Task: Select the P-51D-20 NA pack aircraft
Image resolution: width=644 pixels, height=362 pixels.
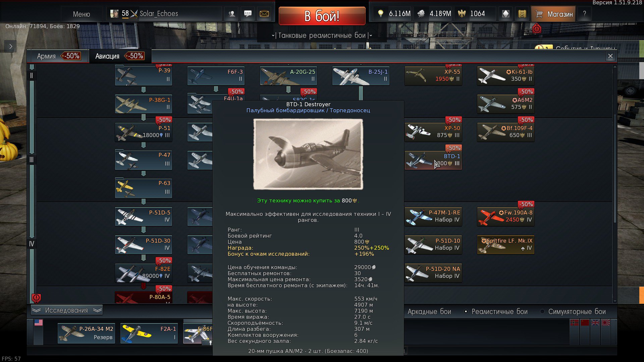Action: click(x=433, y=273)
